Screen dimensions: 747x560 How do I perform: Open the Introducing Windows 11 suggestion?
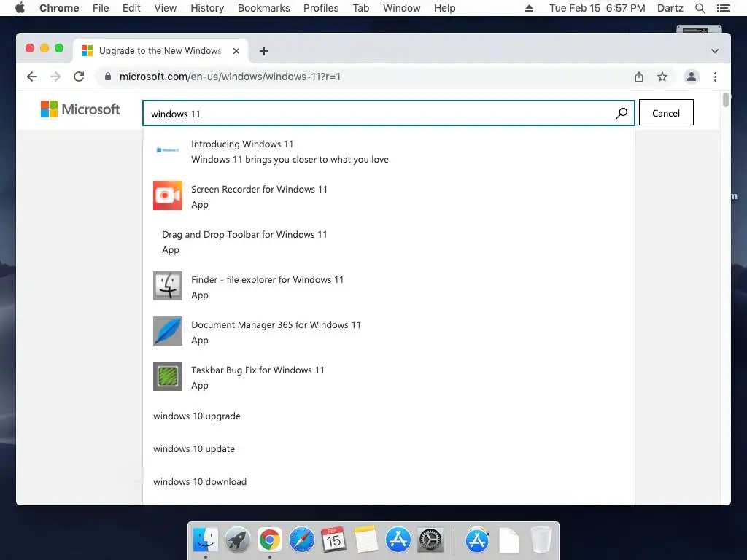point(389,152)
